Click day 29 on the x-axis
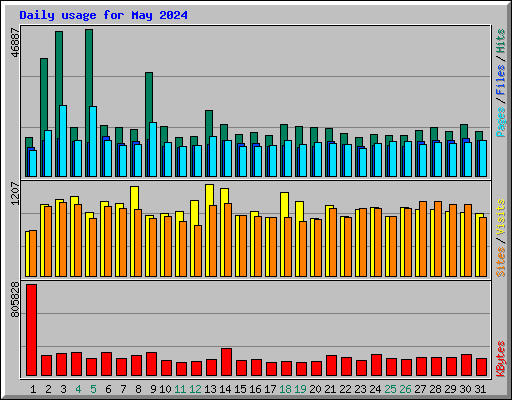 (450, 389)
